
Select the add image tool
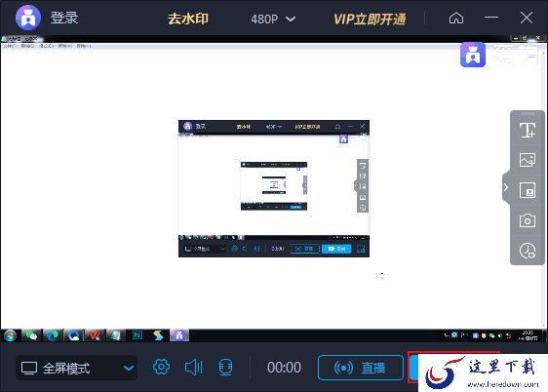pos(528,160)
